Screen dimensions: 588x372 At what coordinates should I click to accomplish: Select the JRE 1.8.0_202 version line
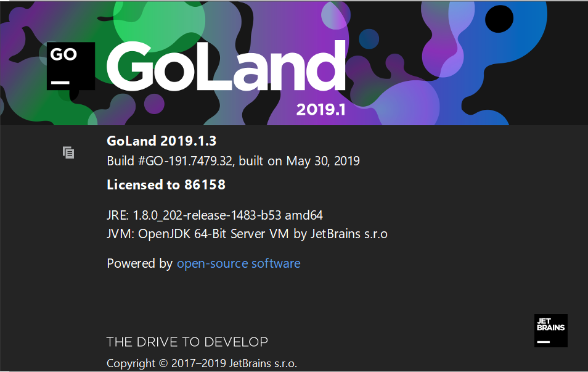pyautogui.click(x=215, y=215)
